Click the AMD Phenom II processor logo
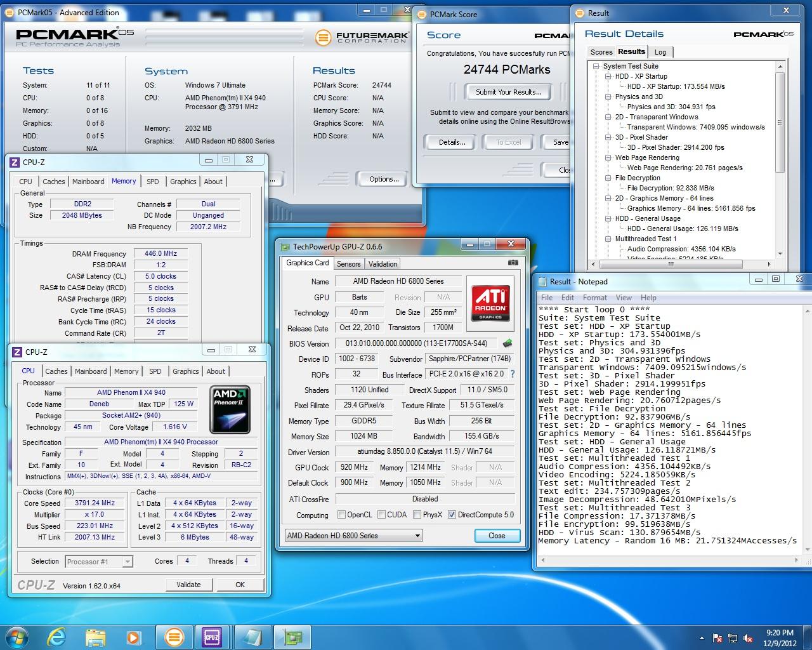Viewport: 812px width, 650px height. (230, 409)
